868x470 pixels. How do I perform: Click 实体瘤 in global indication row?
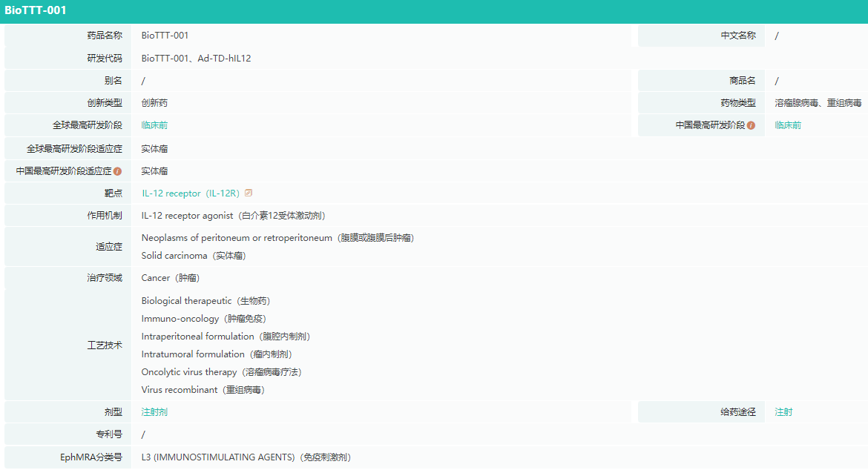pyautogui.click(x=154, y=149)
